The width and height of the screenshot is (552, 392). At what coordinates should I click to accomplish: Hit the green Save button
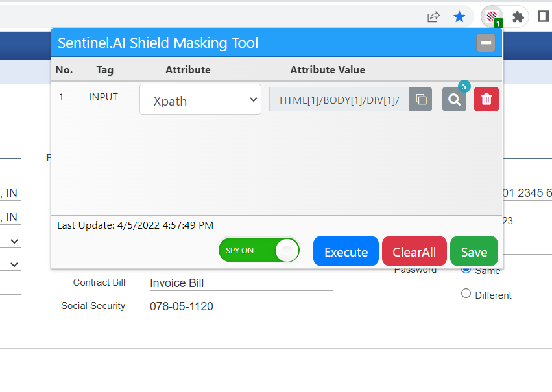click(x=474, y=251)
